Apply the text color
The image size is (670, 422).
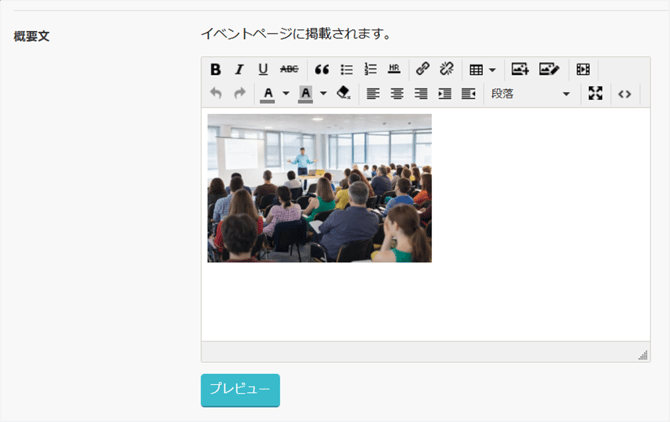(268, 94)
